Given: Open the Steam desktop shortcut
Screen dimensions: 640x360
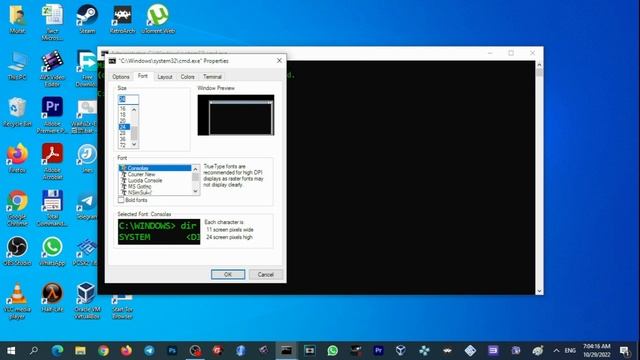Looking at the screenshot, I should point(87,19).
